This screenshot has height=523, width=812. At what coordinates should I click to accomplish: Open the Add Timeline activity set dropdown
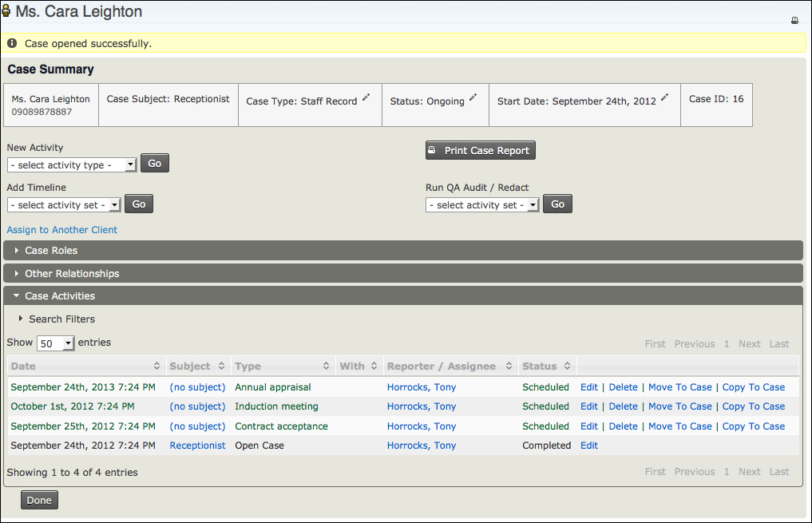click(64, 205)
